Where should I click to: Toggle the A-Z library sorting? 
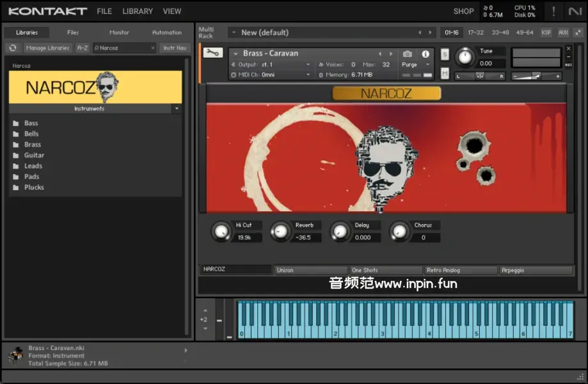click(83, 47)
